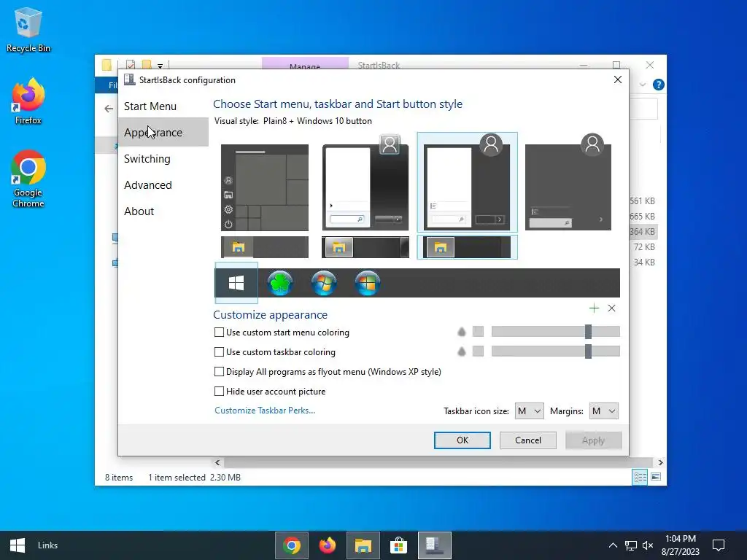Open Customize Taskbar Perks link
This screenshot has height=560, width=747.
(x=264, y=411)
